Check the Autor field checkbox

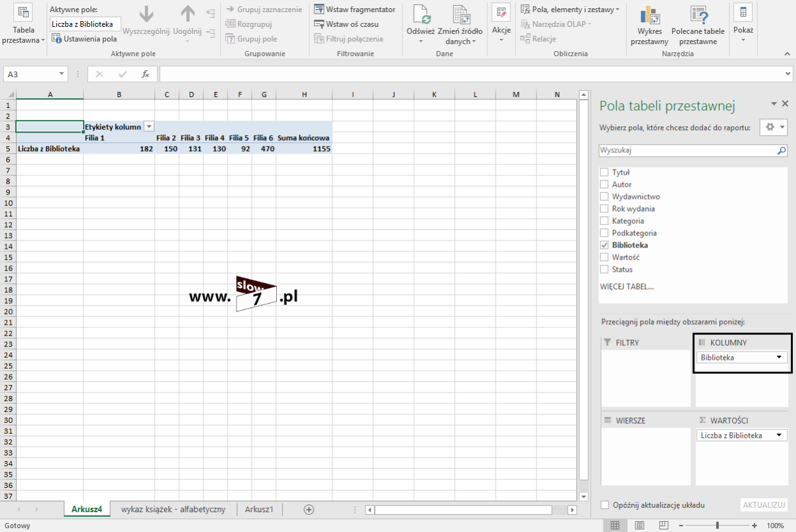(604, 184)
